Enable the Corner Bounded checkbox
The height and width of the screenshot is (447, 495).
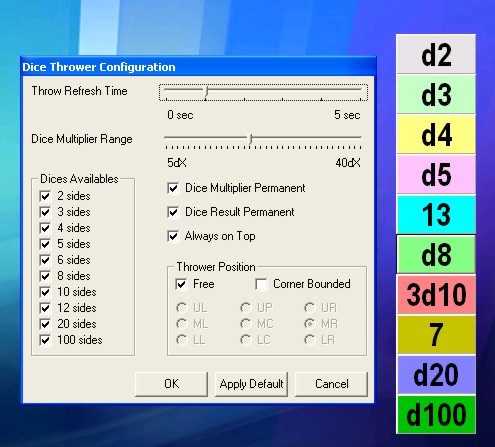pyautogui.click(x=261, y=284)
